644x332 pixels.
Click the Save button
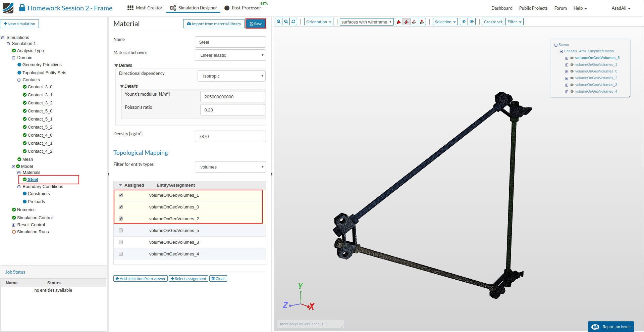tap(256, 24)
